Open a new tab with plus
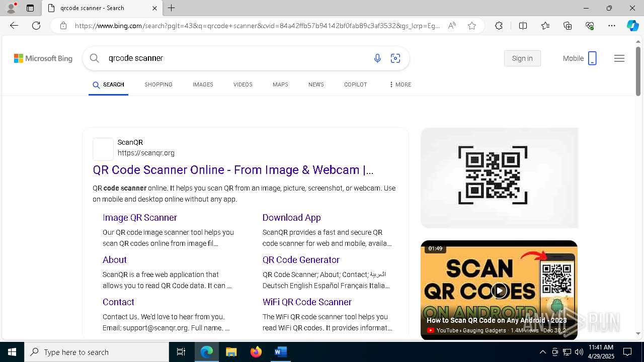The height and width of the screenshot is (362, 644). [172, 8]
